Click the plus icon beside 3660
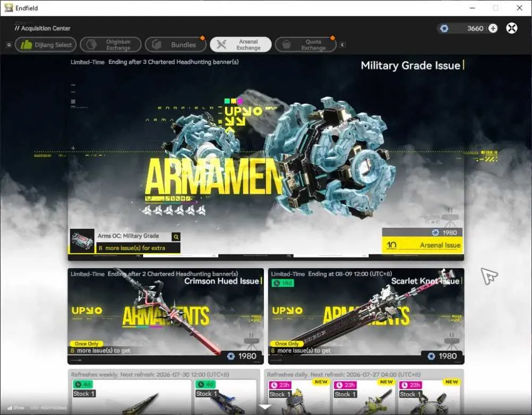The height and width of the screenshot is (415, 532). tap(493, 29)
